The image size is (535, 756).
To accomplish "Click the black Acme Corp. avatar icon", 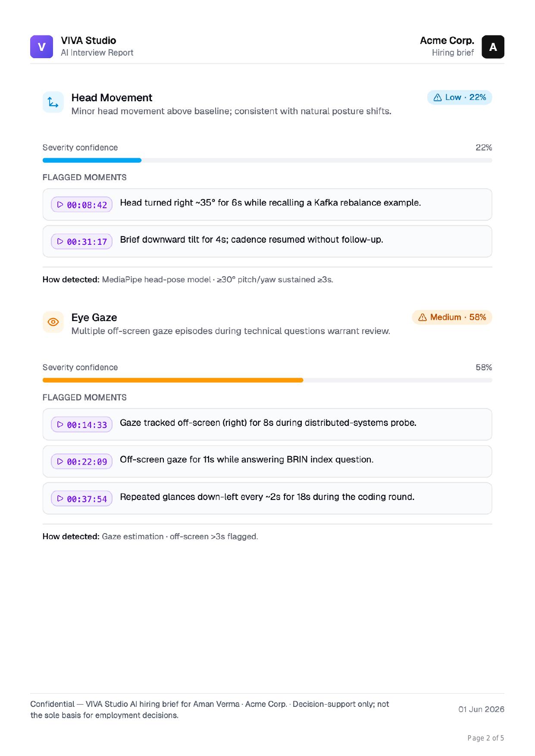I will (x=493, y=47).
